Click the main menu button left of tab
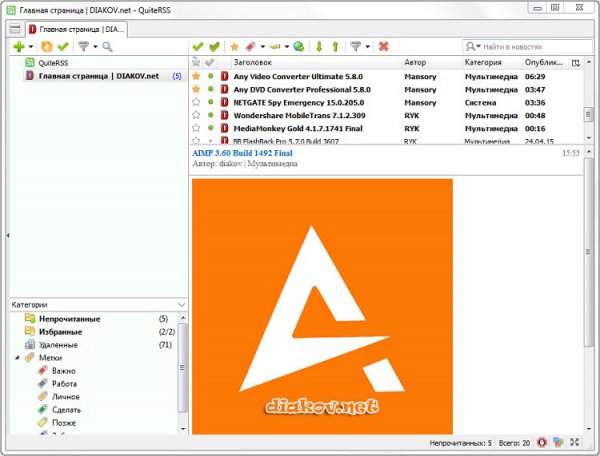 click(x=15, y=29)
